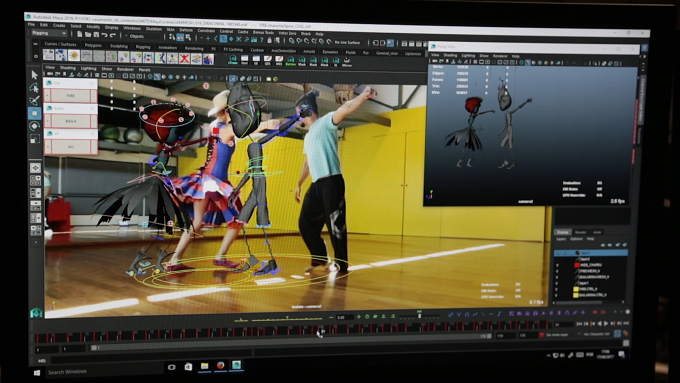Image resolution: width=680 pixels, height=383 pixels.
Task: Toggle select by hierarchy mode
Action: click(x=172, y=37)
